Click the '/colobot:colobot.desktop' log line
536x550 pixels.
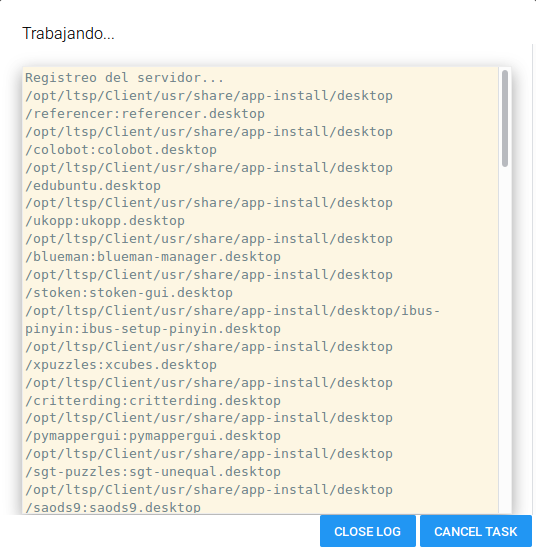coord(121,150)
